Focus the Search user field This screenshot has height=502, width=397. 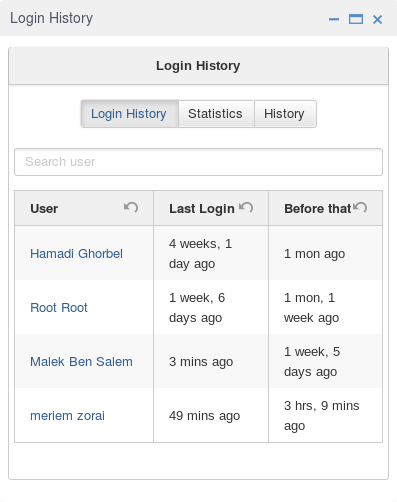point(198,162)
